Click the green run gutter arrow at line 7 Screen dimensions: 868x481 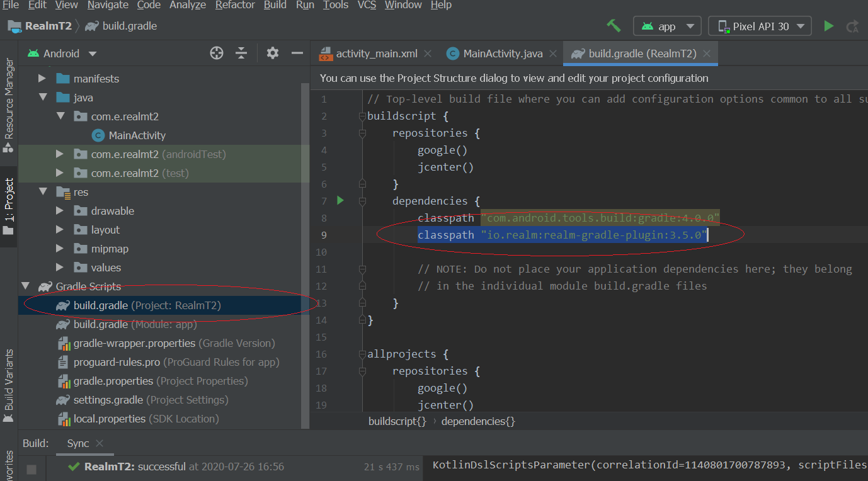pos(340,201)
